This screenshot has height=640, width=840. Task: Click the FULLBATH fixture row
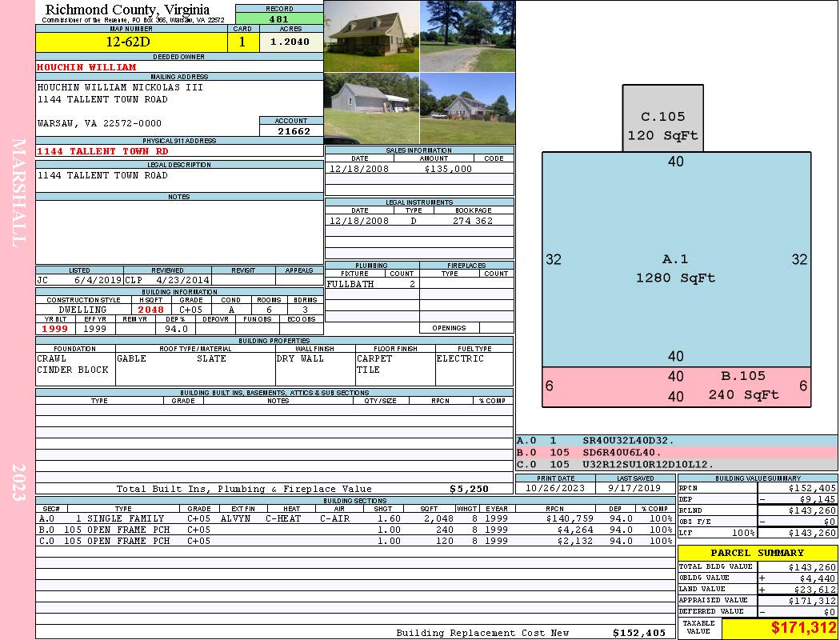[372, 284]
